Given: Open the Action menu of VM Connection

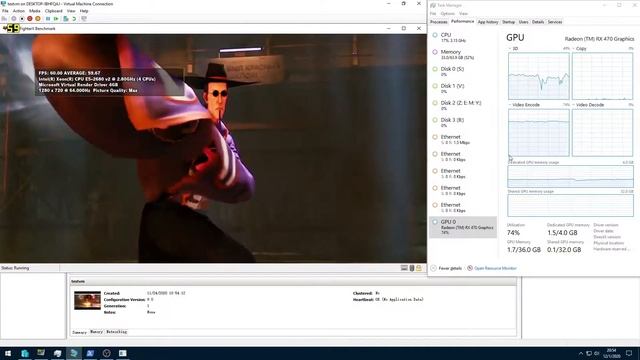Looking at the screenshot, I should click(19, 11).
